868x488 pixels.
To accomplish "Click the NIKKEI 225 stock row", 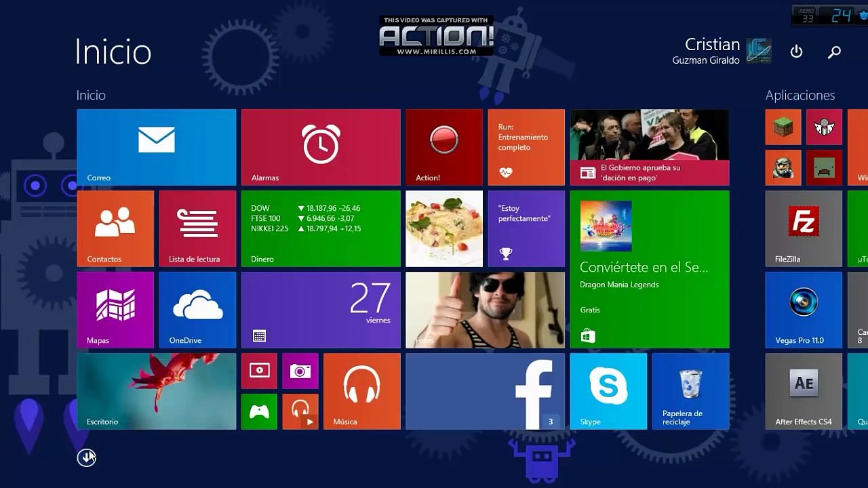I will pyautogui.click(x=306, y=229).
